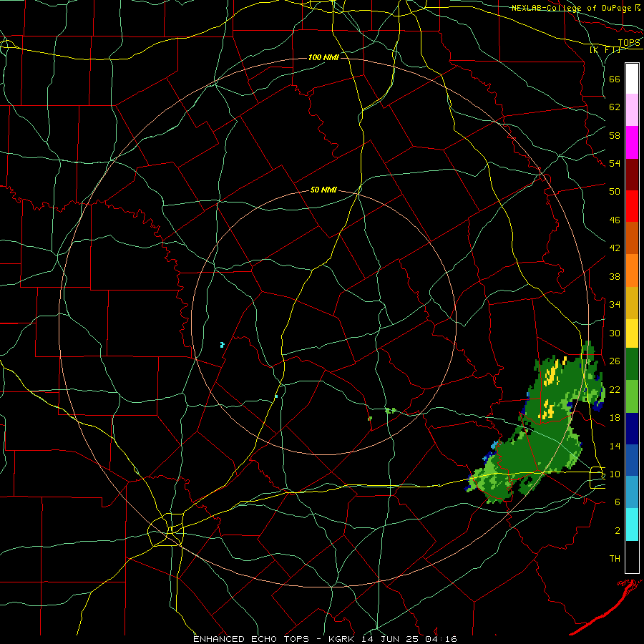644x644 pixels.
Task: Click the dark green legend swatch
Action: coord(632,364)
